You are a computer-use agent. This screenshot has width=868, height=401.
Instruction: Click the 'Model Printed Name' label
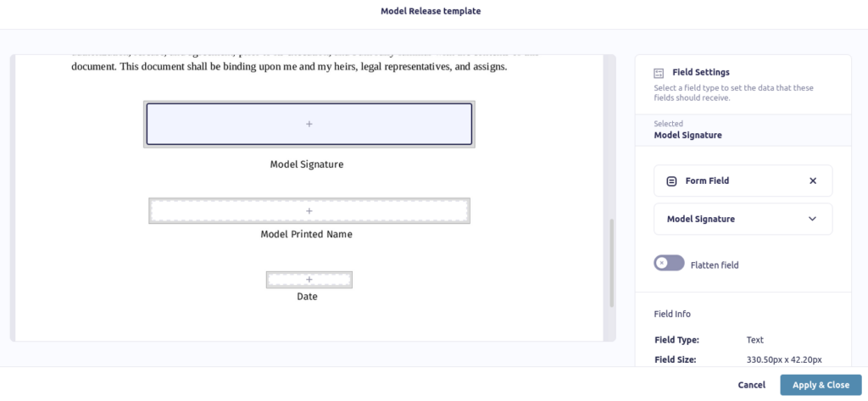pyautogui.click(x=306, y=234)
